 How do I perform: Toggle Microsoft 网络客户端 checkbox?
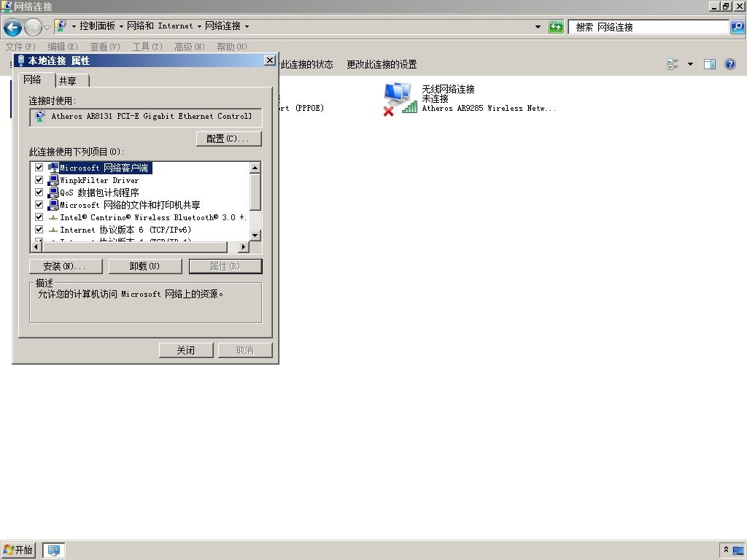coord(39,168)
